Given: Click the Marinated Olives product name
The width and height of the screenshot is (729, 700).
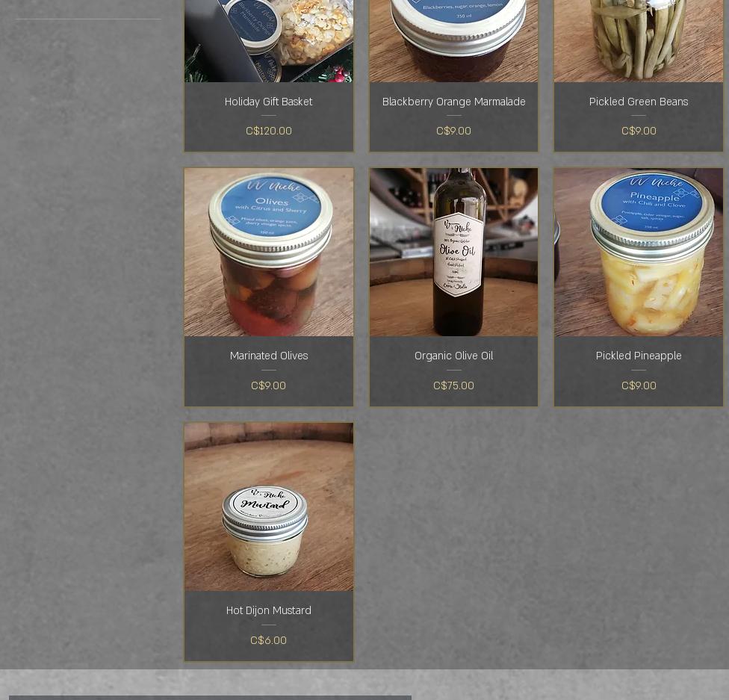Looking at the screenshot, I should click(269, 356).
